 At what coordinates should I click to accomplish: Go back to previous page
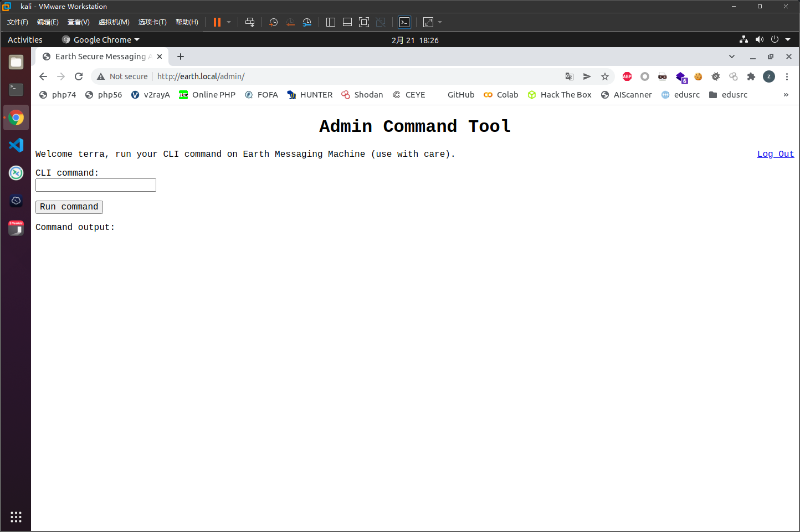(x=43, y=76)
